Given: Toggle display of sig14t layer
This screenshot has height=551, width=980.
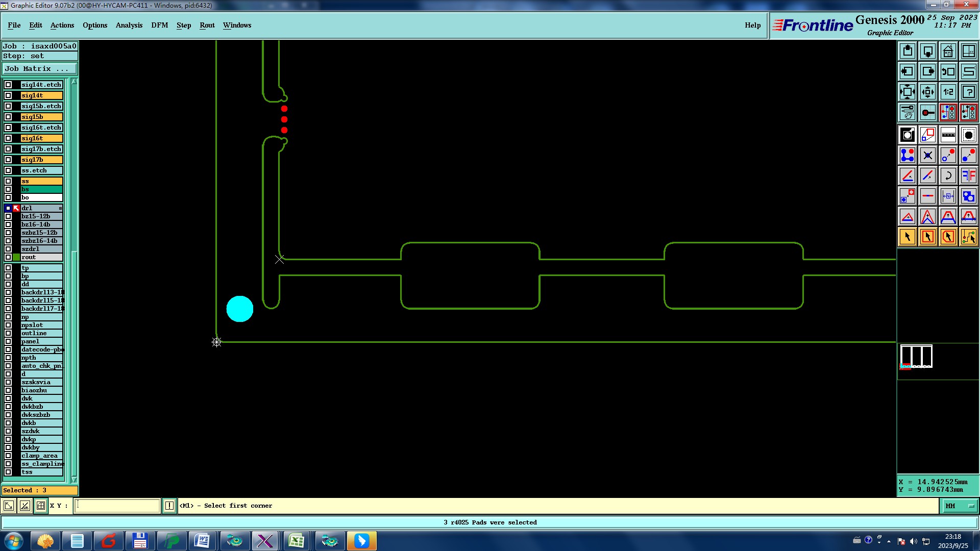Looking at the screenshot, I should [x=8, y=95].
